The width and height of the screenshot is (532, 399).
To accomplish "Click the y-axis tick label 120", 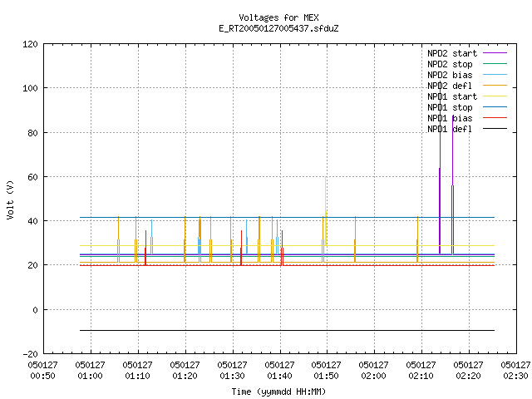I will (30, 44).
